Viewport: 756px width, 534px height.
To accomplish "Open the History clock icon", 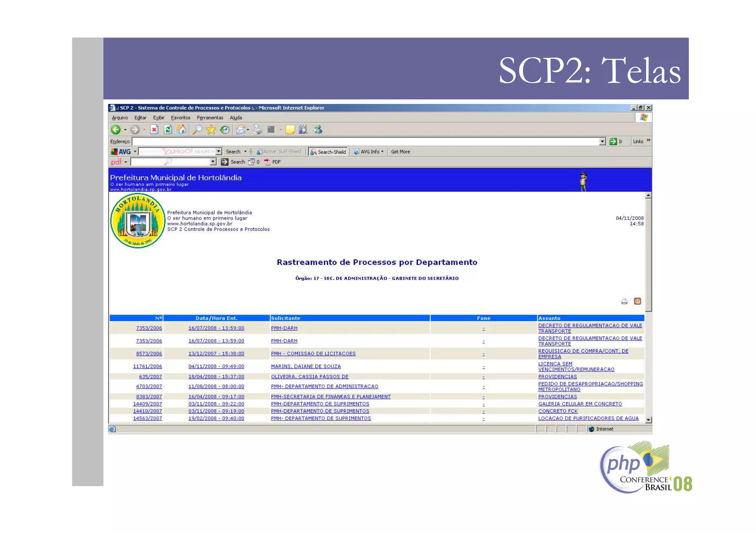I will click(224, 130).
